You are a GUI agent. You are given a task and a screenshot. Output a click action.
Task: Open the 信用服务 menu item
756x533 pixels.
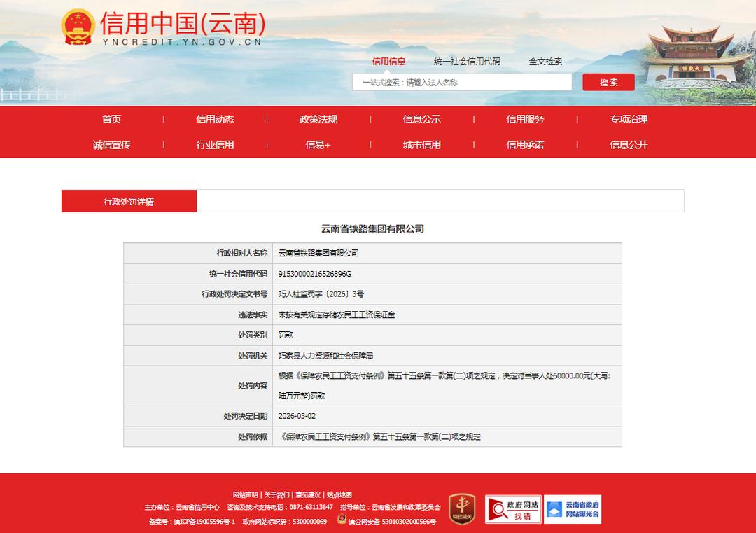pos(525,119)
